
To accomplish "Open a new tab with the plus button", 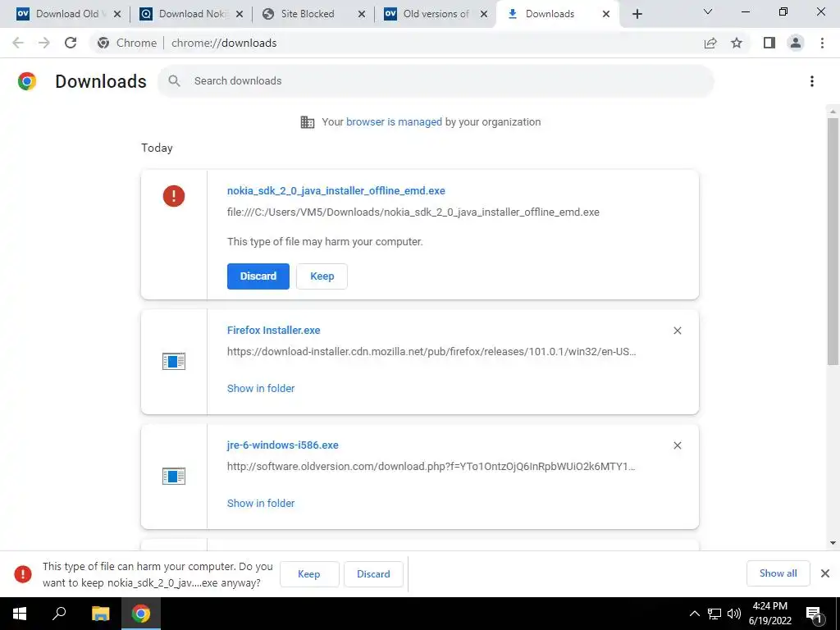I will 637,14.
